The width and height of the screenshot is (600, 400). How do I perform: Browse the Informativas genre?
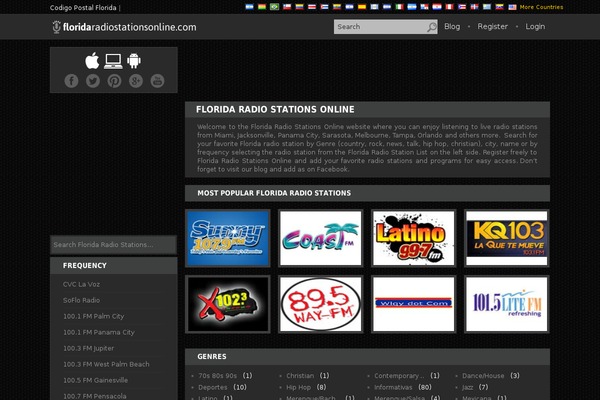(x=393, y=387)
